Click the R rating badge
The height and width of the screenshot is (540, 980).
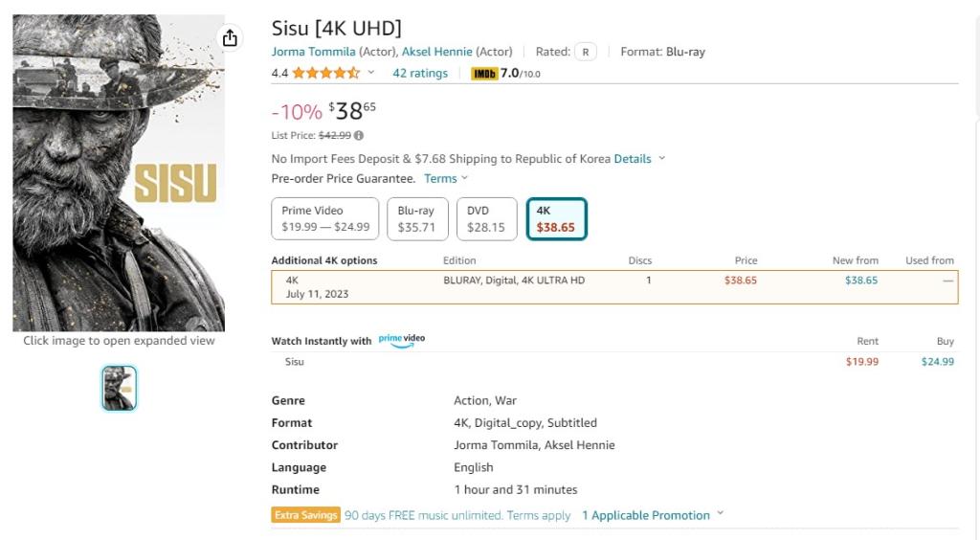pos(586,52)
